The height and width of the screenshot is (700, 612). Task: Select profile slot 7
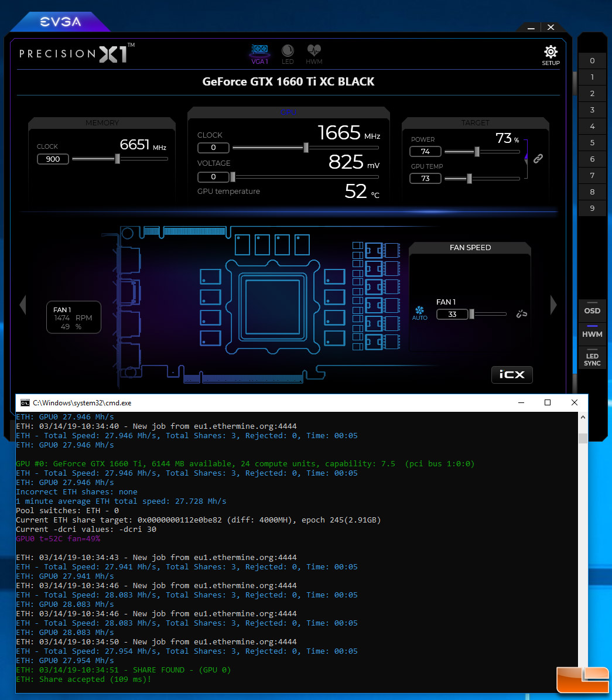(592, 176)
